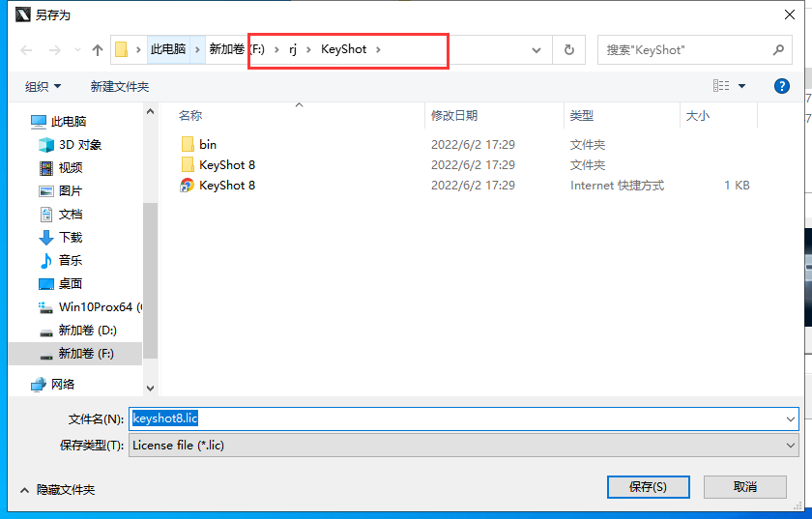
Task: Click the search magnifier icon
Action: [x=778, y=50]
